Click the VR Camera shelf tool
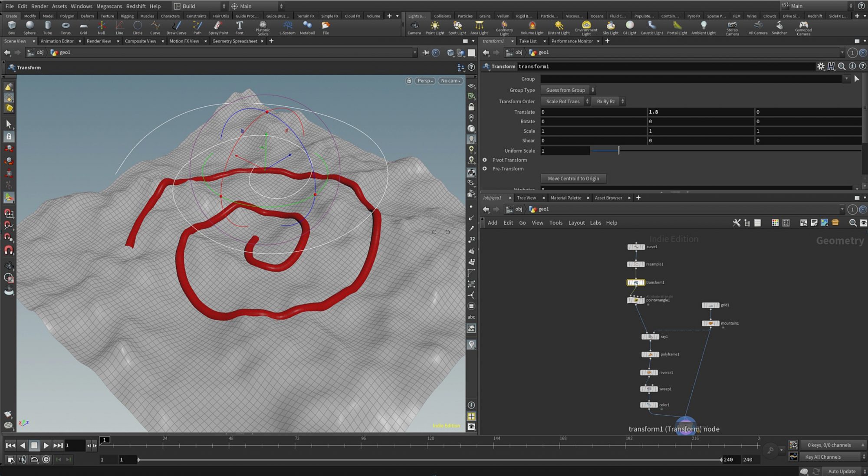 tap(758, 28)
